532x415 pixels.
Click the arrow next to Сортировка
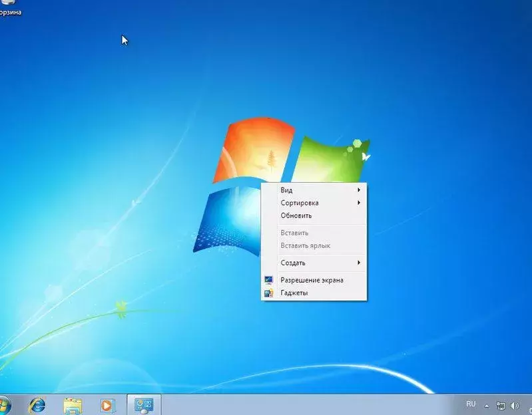[x=359, y=203]
